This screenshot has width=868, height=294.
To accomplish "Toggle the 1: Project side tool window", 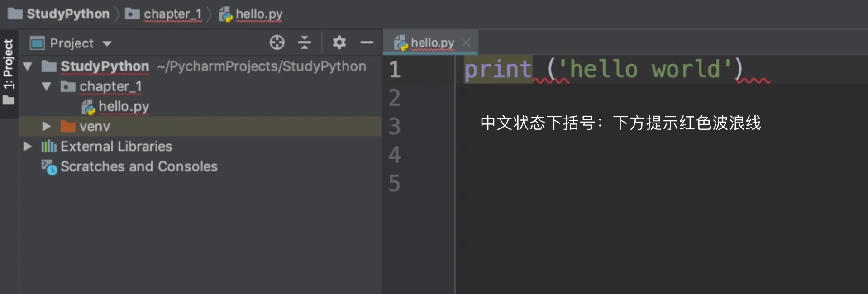I will [x=9, y=71].
